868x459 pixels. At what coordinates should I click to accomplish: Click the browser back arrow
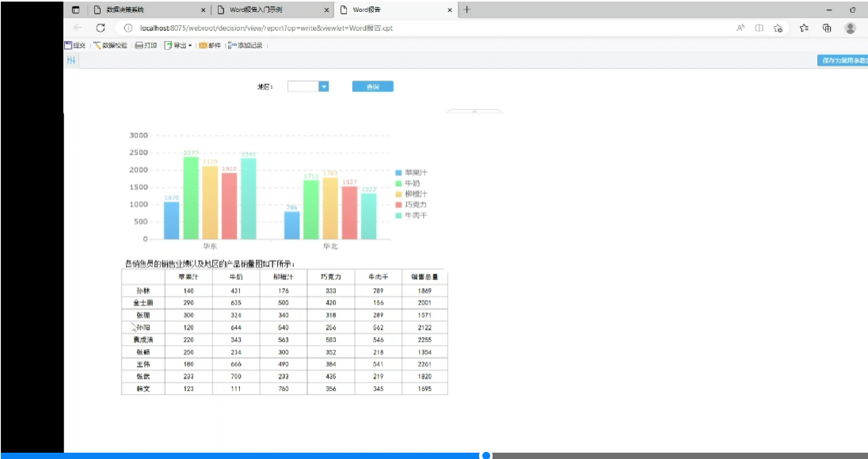tap(78, 28)
